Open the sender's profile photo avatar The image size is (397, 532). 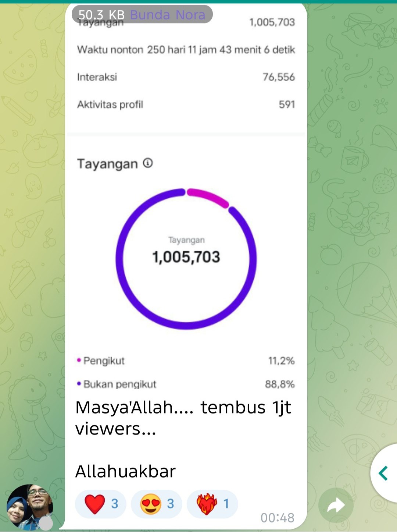[x=30, y=507]
